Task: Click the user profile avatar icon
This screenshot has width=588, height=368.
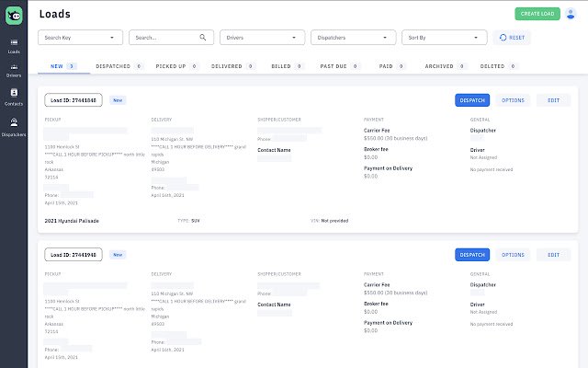Action: point(571,14)
